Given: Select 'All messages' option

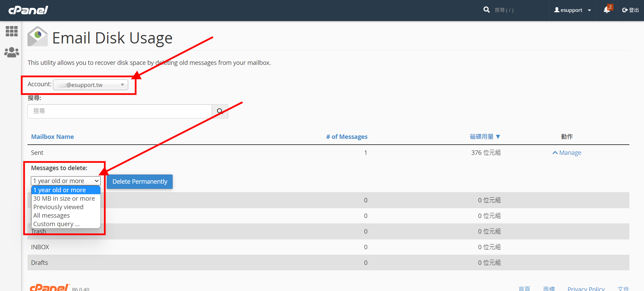Looking at the screenshot, I should click(x=52, y=216).
